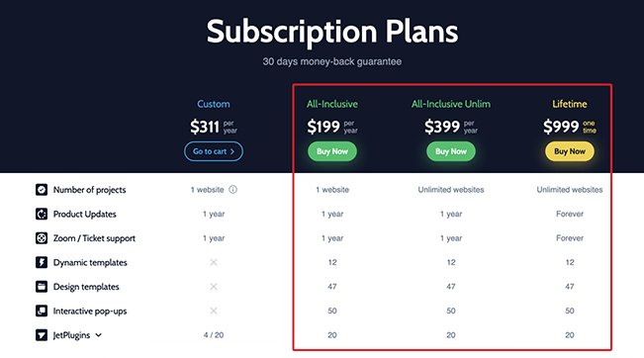Click the Zoom / Ticket support lifebuoy icon
Viewport: 644px width, 358px height.
(42, 238)
